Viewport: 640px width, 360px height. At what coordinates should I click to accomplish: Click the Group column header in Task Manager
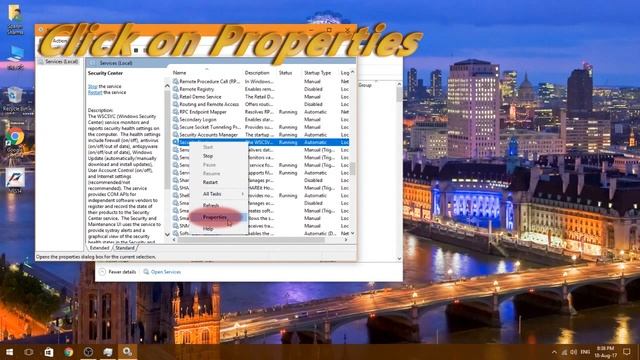coord(365,85)
